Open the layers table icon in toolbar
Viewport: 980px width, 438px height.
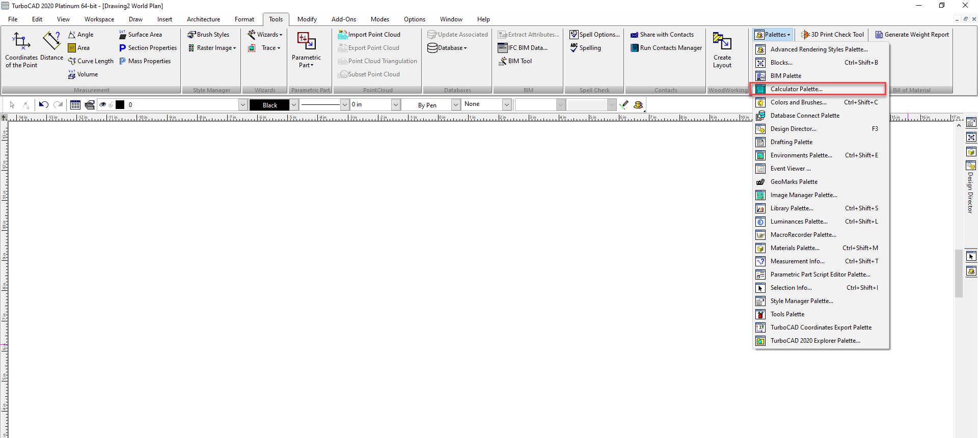tap(75, 105)
